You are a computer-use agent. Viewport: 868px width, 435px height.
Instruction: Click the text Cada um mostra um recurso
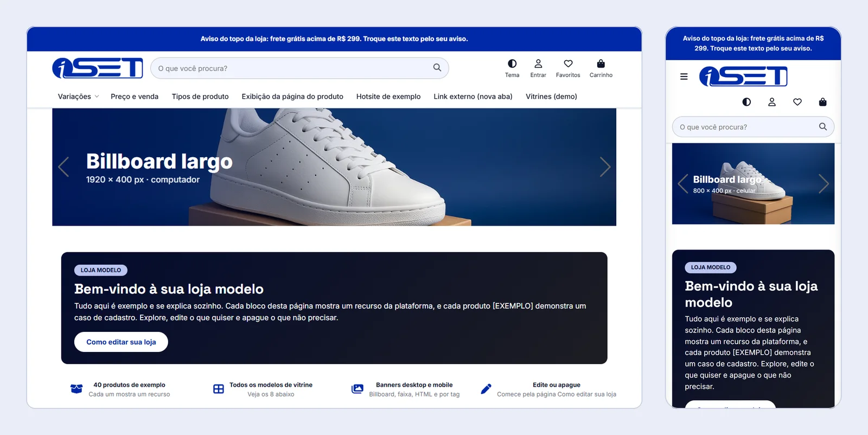(x=129, y=394)
